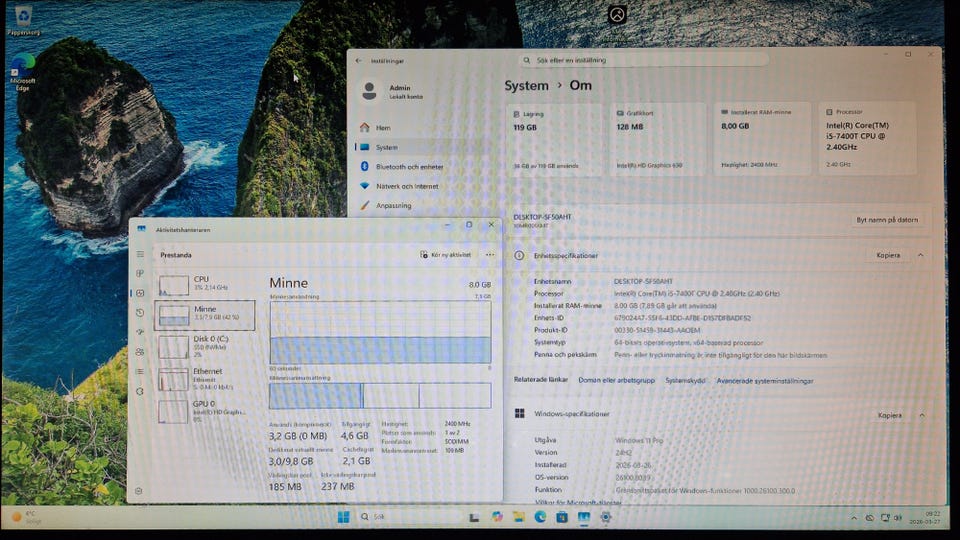Open the Recycle Bin on the desktop
This screenshot has width=960, height=540.
(x=22, y=16)
